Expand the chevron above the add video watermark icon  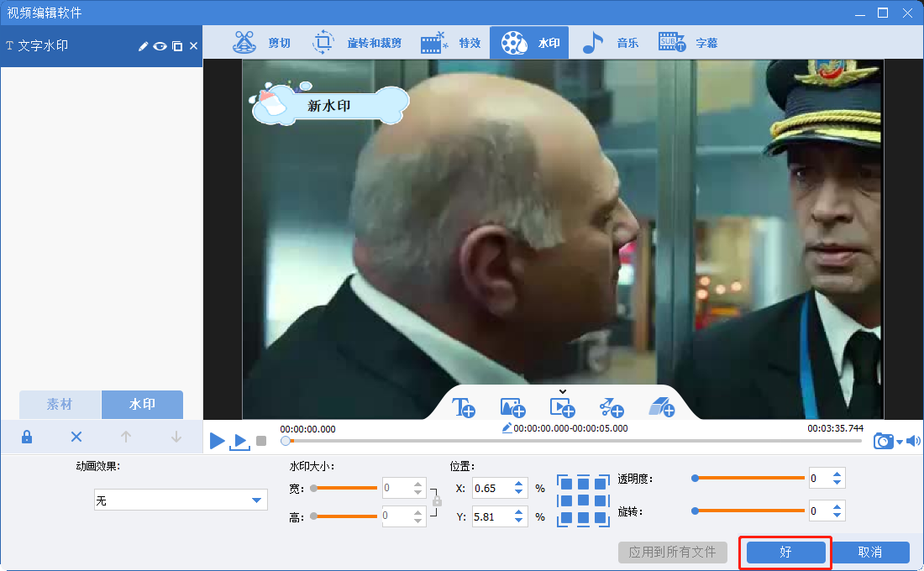[563, 391]
